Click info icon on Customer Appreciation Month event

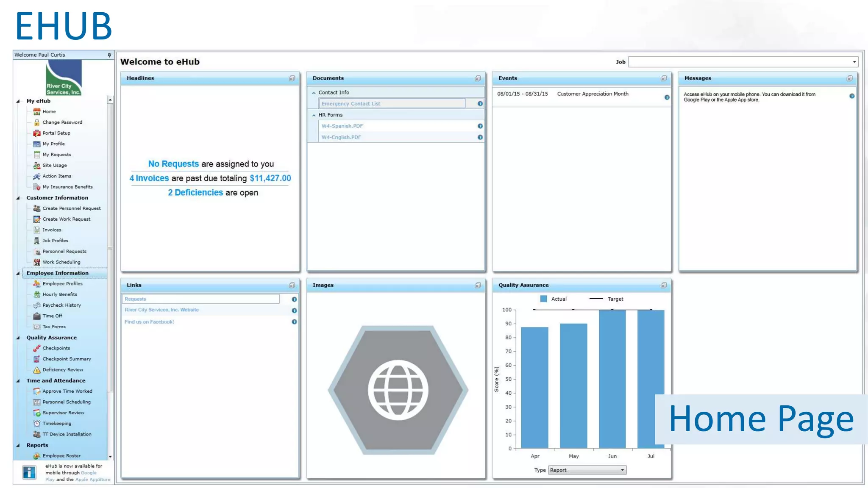click(x=667, y=97)
